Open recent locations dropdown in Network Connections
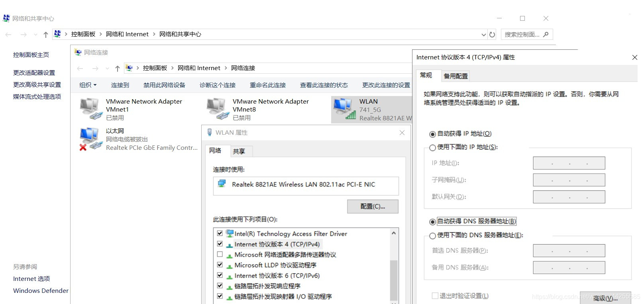644x304 pixels. tap(107, 69)
